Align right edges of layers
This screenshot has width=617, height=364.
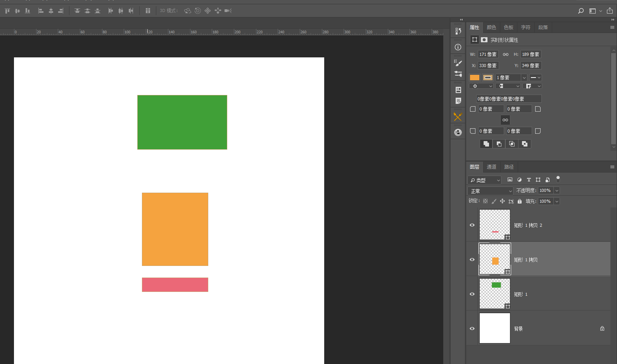tap(61, 11)
